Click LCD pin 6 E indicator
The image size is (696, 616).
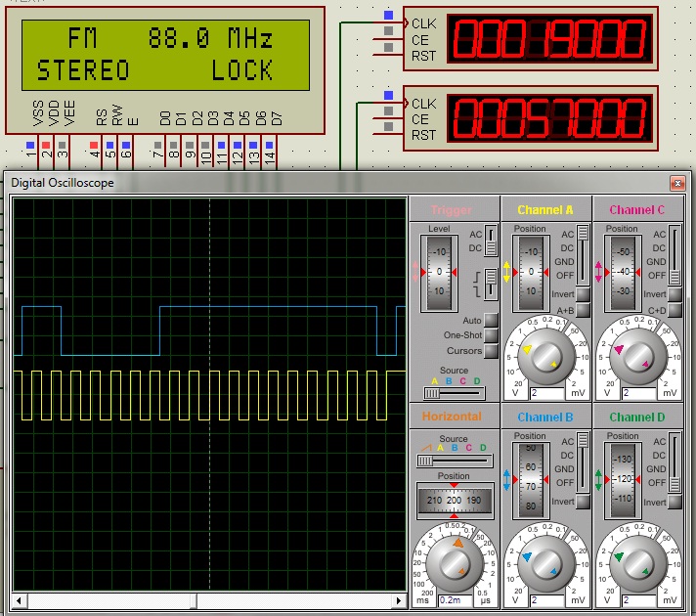[x=126, y=146]
